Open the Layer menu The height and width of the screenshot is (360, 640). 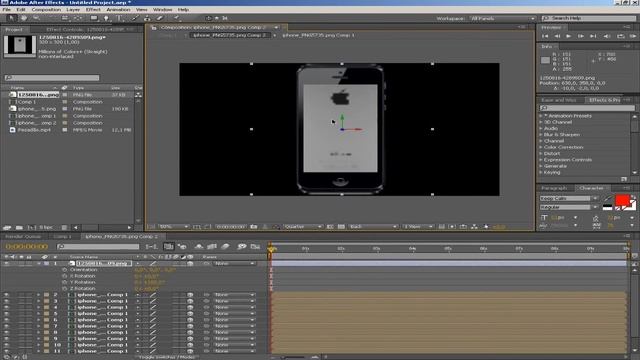pyautogui.click(x=73, y=9)
